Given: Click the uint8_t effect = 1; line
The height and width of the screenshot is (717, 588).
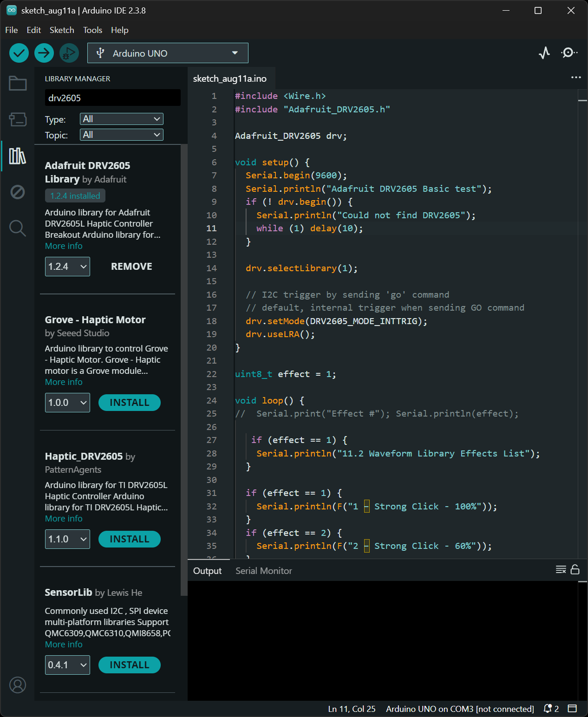Looking at the screenshot, I should (285, 374).
